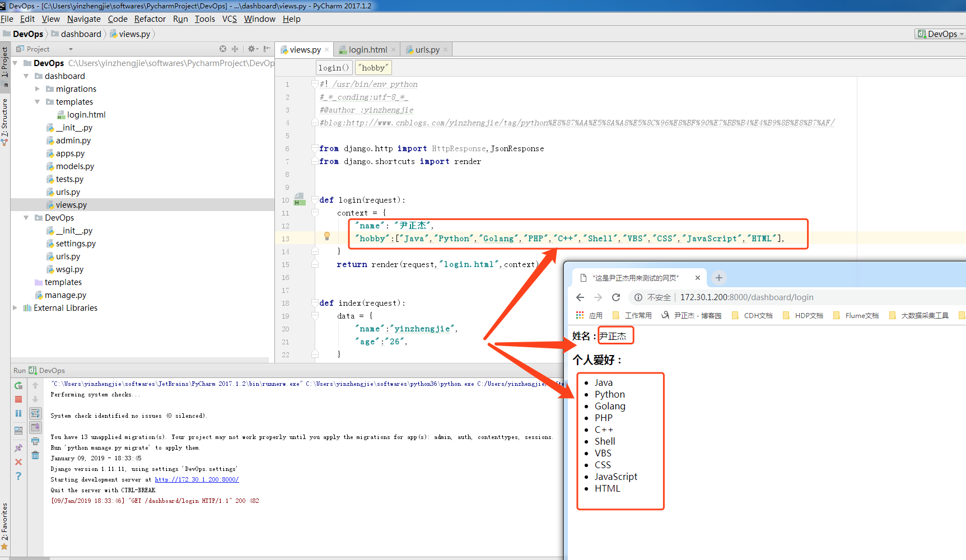Image resolution: width=966 pixels, height=560 pixels.
Task: Open the development server URL link in console
Action: pyautogui.click(x=197, y=479)
